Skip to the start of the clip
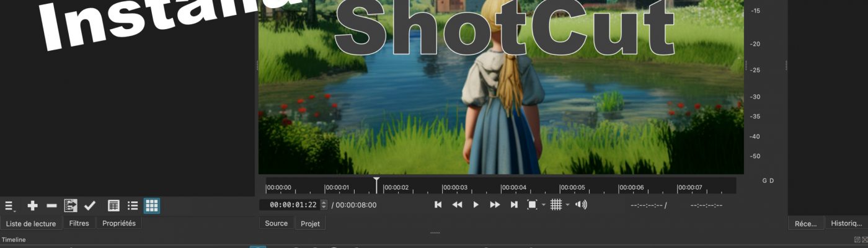868x248 pixels. [438, 205]
